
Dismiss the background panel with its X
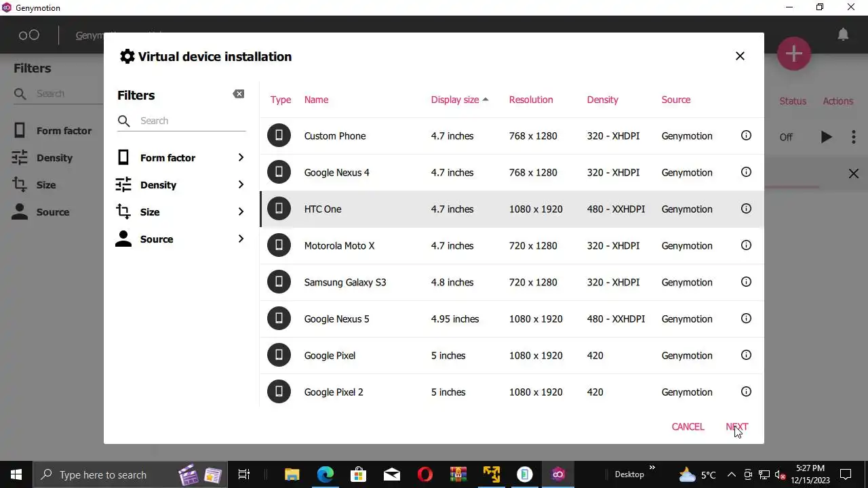pyautogui.click(x=854, y=174)
